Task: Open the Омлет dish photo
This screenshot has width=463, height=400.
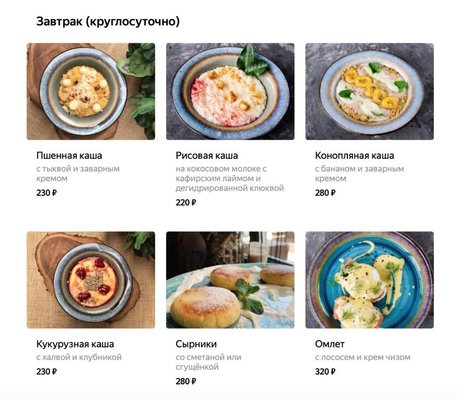Action: (370, 280)
